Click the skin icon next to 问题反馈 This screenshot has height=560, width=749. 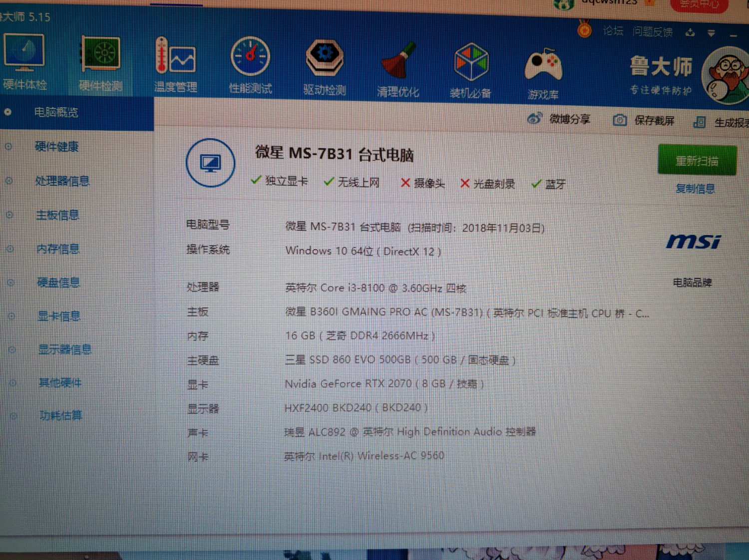[690, 33]
